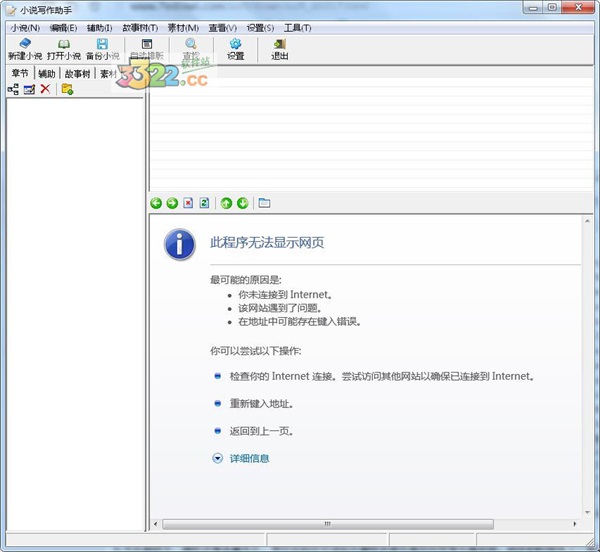Click the 退出 exit icon
This screenshot has height=552, width=600.
280,44
